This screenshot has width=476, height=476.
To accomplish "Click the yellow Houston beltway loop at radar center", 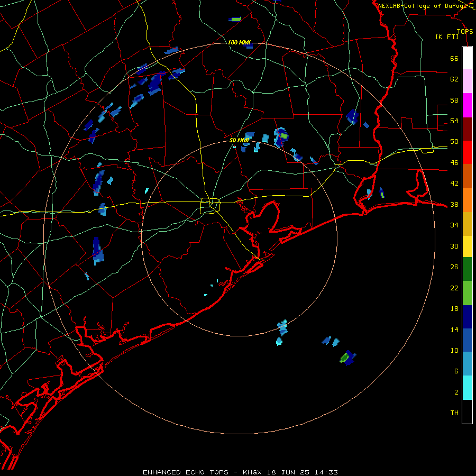I will coord(210,206).
